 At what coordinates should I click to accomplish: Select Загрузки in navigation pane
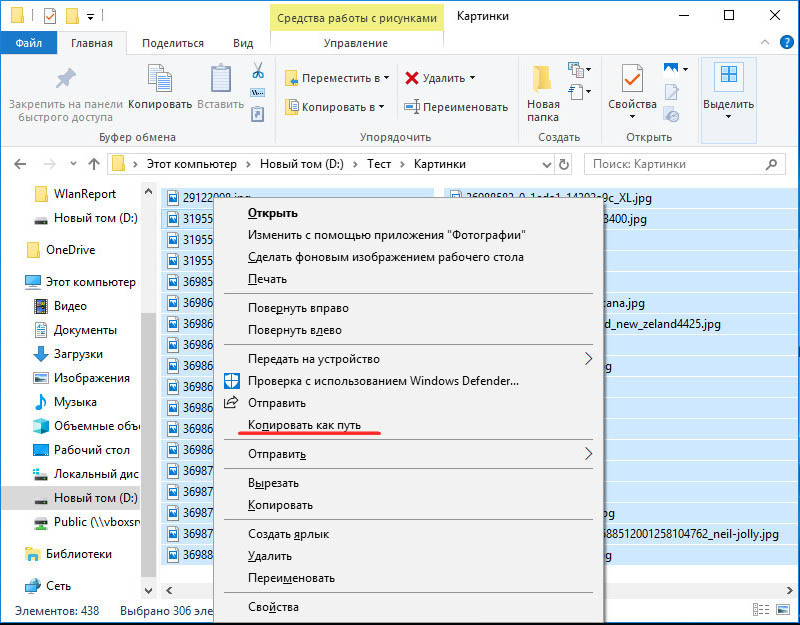click(78, 354)
